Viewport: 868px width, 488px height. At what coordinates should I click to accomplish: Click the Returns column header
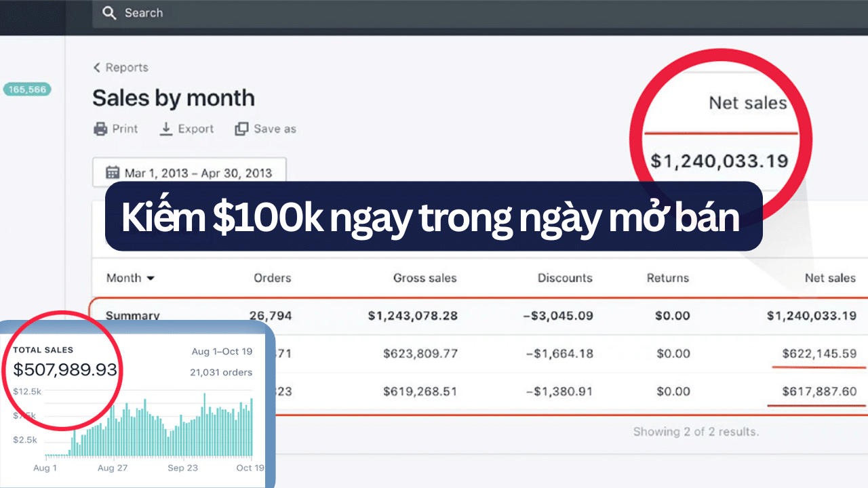click(x=667, y=278)
